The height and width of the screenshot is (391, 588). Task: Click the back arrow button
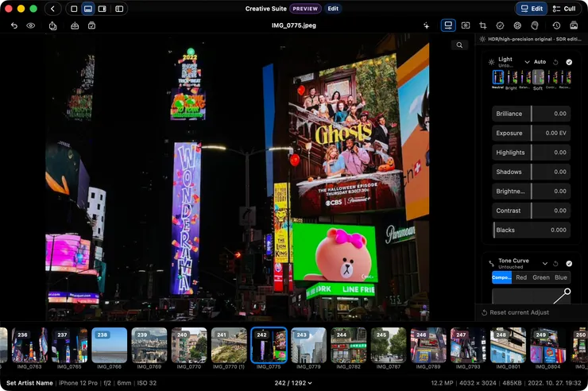click(53, 9)
